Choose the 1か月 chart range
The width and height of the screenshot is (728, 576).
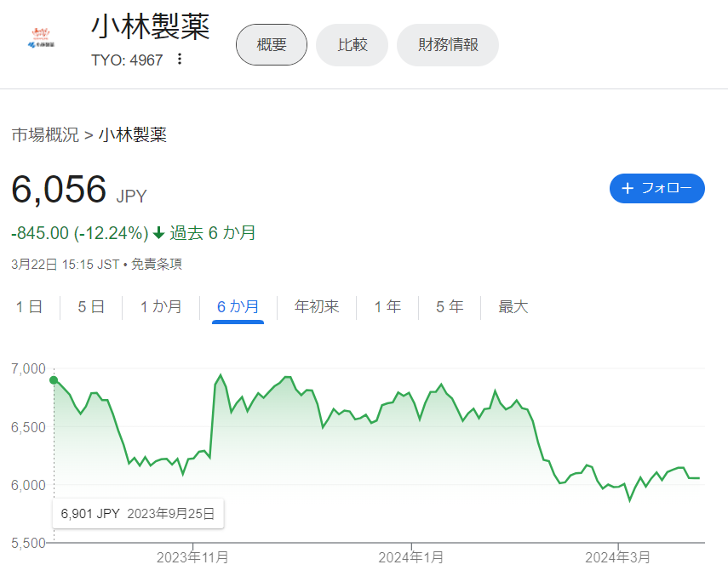161,307
